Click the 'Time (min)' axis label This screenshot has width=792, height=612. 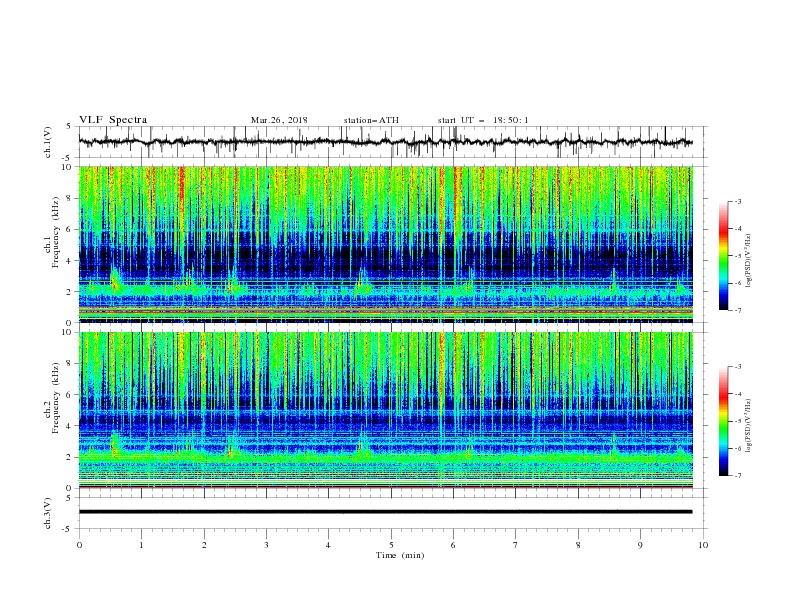coord(400,555)
